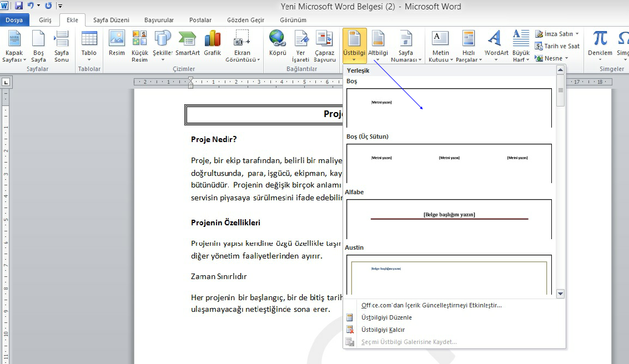This screenshot has width=629, height=364.
Task: Open the Kapak Sayfası gallery
Action: click(x=14, y=46)
